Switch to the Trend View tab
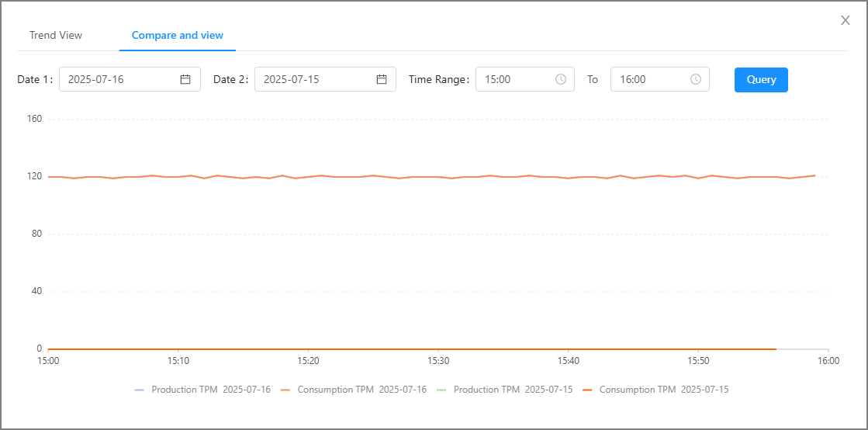This screenshot has height=430, width=868. [56, 36]
